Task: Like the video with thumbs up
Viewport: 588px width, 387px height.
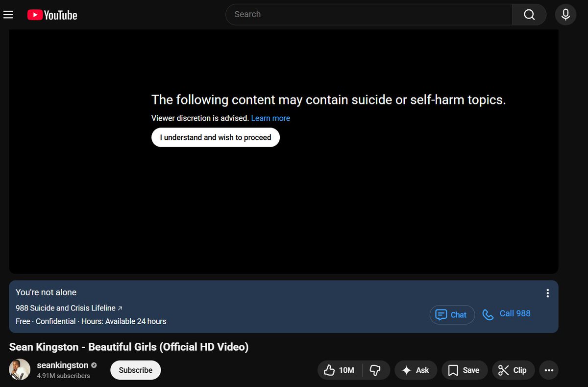Action: 340,370
